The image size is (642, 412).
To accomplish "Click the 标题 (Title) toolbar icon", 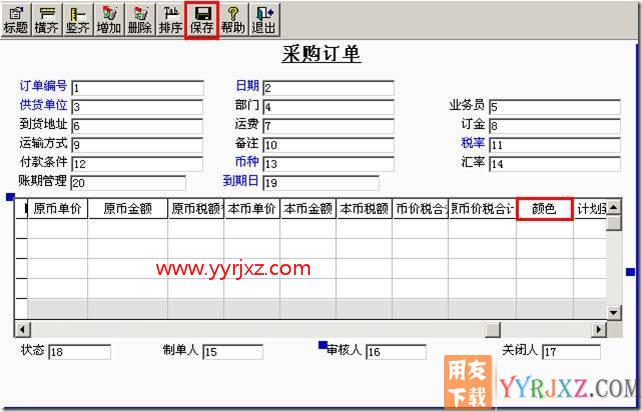I will click(16, 19).
